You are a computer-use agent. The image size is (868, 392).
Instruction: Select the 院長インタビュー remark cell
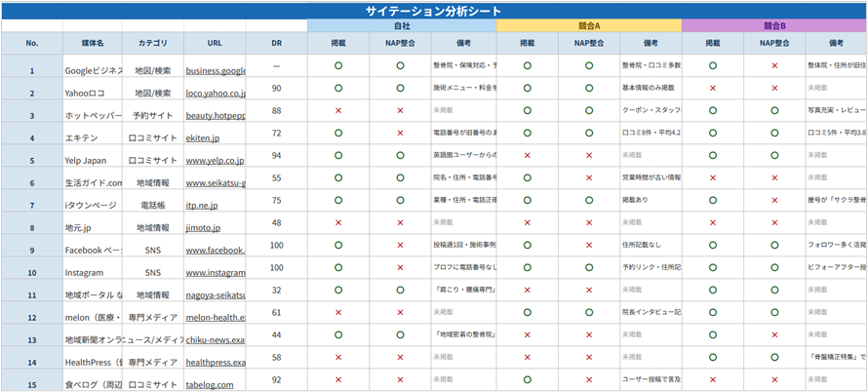651,312
